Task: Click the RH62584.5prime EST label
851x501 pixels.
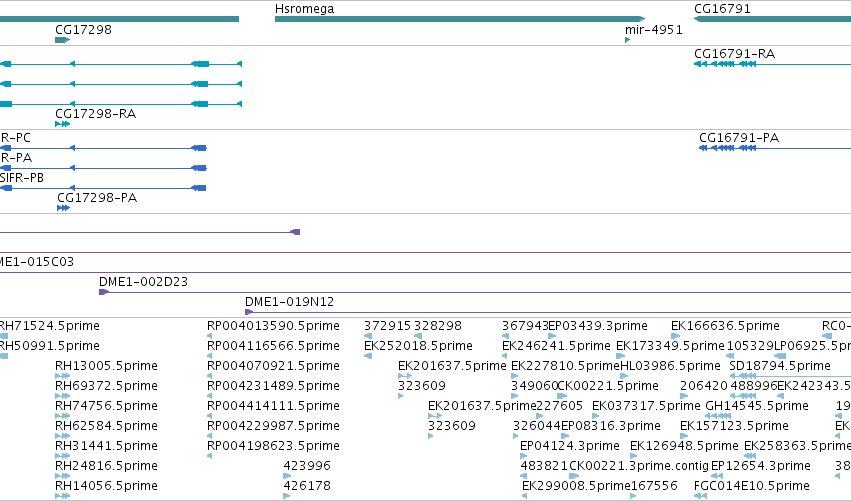Action: pos(106,426)
